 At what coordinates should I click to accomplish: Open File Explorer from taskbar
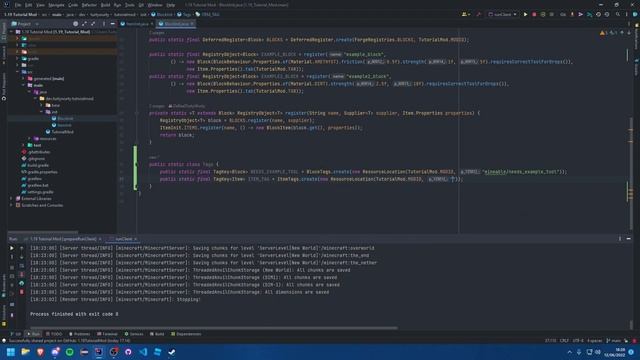tap(25, 352)
